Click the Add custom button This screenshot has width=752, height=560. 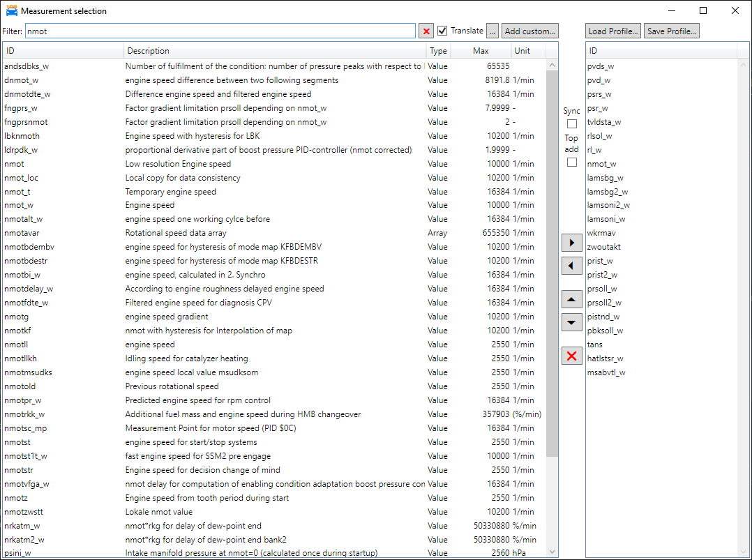click(x=530, y=31)
